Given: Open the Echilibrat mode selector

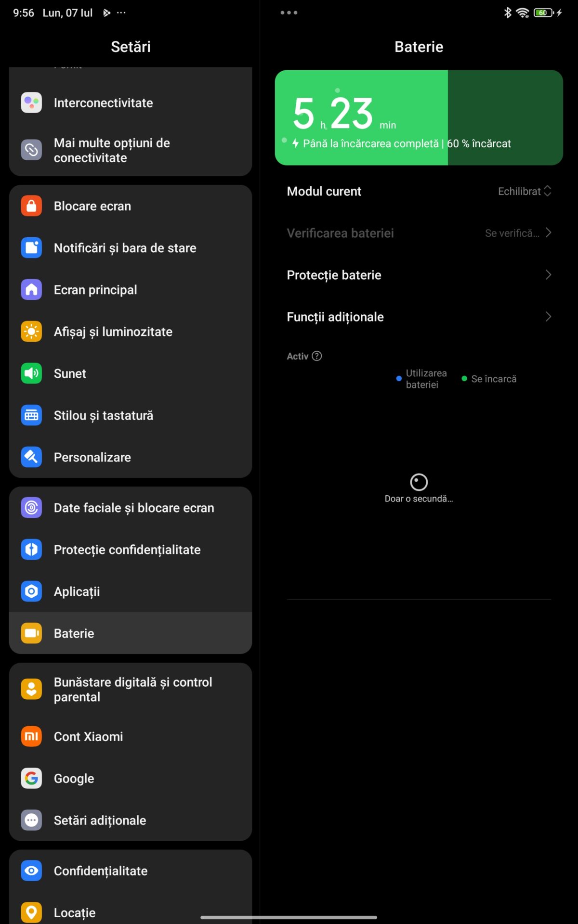Looking at the screenshot, I should pyautogui.click(x=525, y=191).
